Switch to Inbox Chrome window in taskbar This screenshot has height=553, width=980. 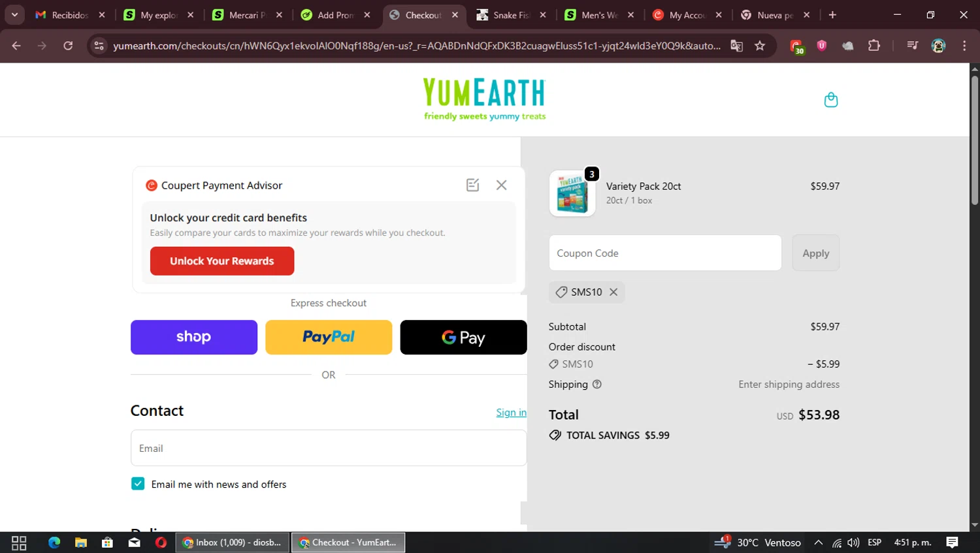click(233, 543)
